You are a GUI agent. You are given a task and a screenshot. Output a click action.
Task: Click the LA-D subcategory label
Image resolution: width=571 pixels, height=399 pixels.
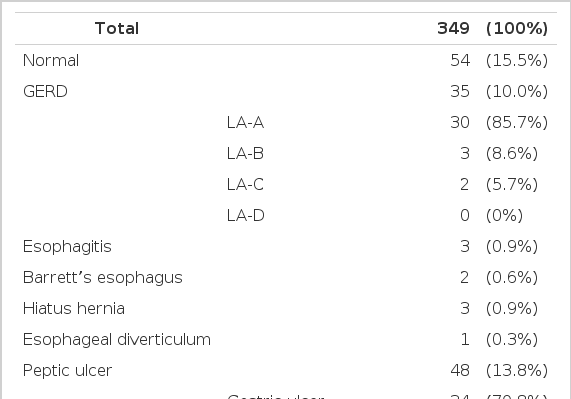[245, 215]
